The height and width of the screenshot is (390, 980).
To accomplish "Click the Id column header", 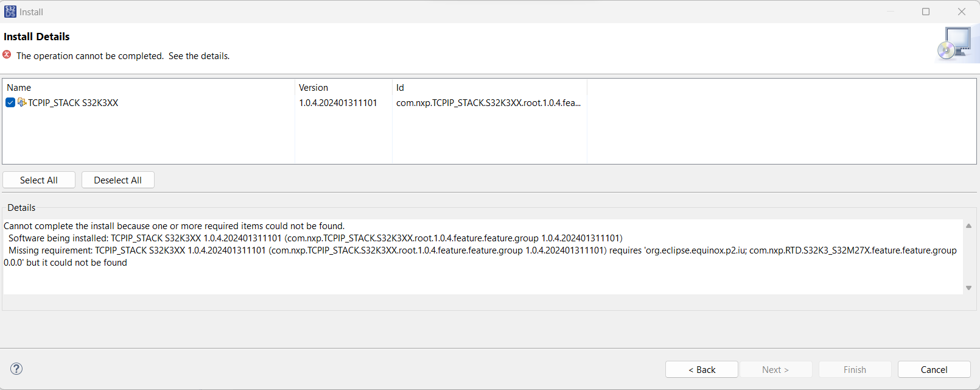I will coord(399,87).
